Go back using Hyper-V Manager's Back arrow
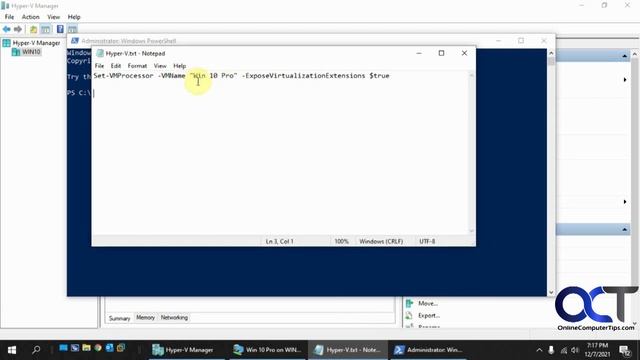 tap(7, 29)
